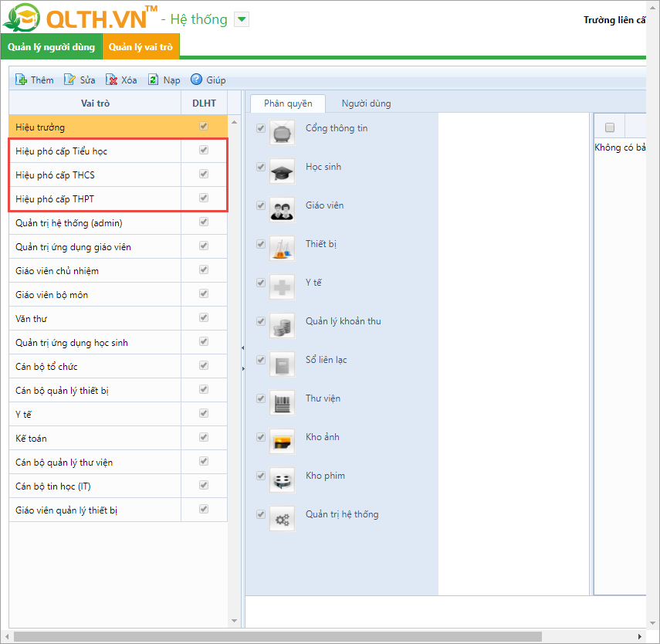Select the Kho phim film reel icon

(282, 480)
